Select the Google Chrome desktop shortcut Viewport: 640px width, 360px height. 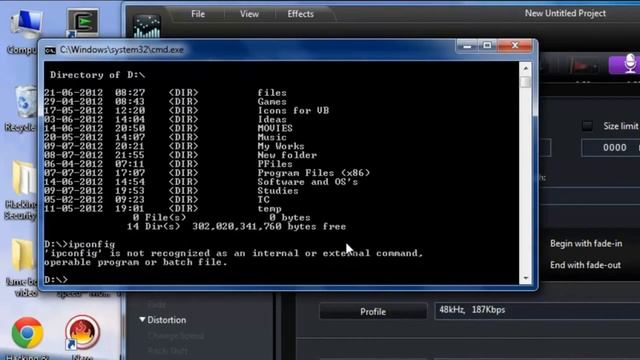click(27, 333)
